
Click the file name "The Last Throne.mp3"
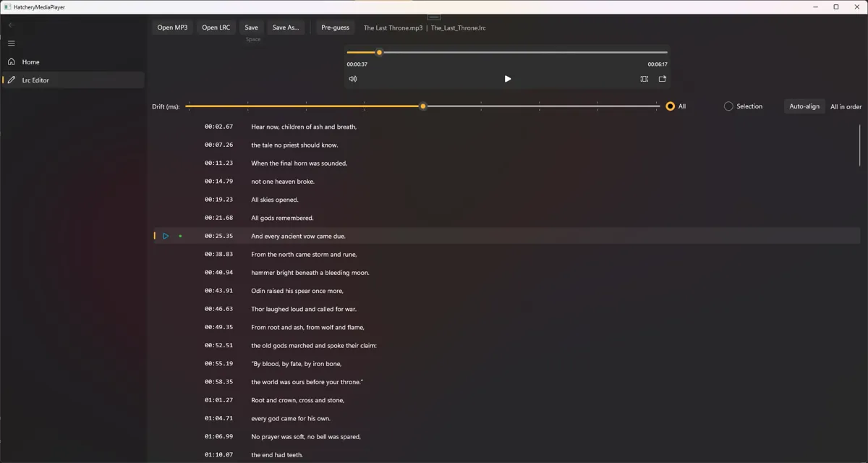393,28
